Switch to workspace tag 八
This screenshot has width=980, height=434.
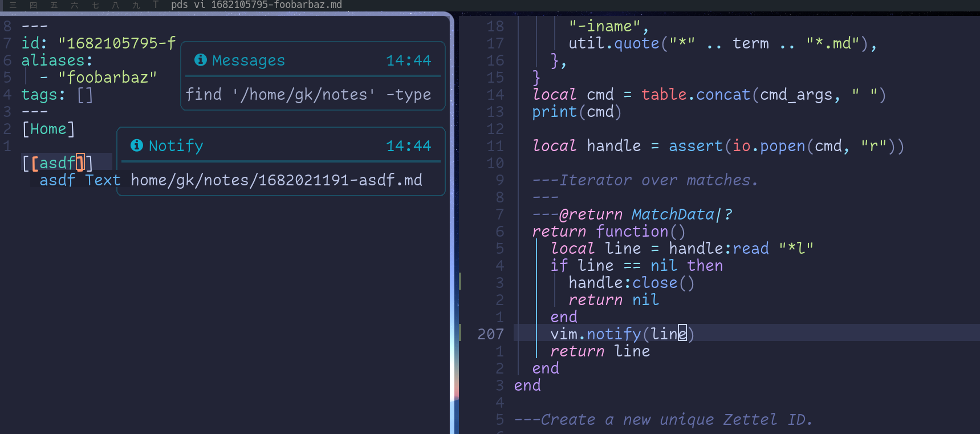coord(116,5)
